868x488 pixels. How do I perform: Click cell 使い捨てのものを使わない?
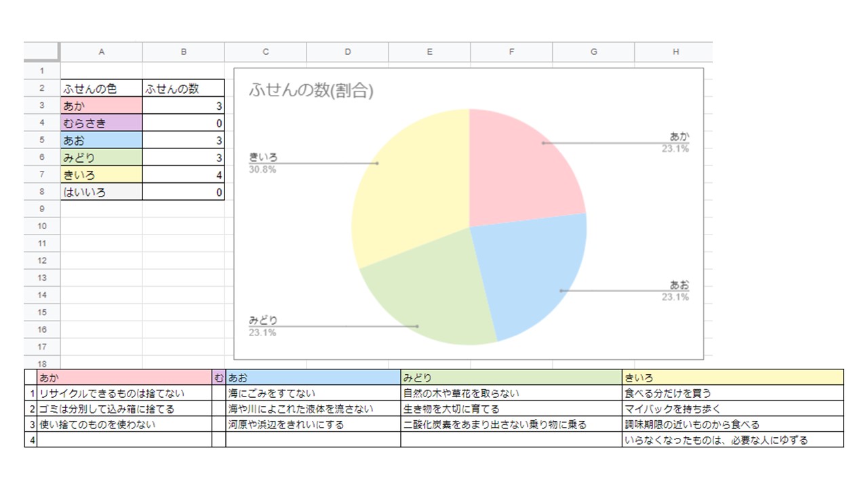124,424
